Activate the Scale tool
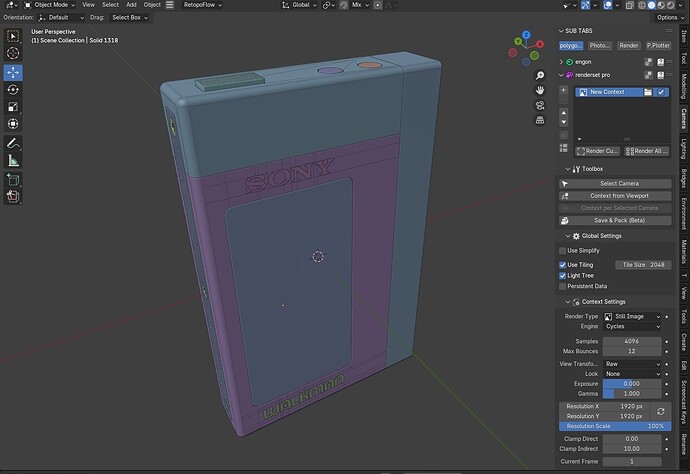 [13, 107]
